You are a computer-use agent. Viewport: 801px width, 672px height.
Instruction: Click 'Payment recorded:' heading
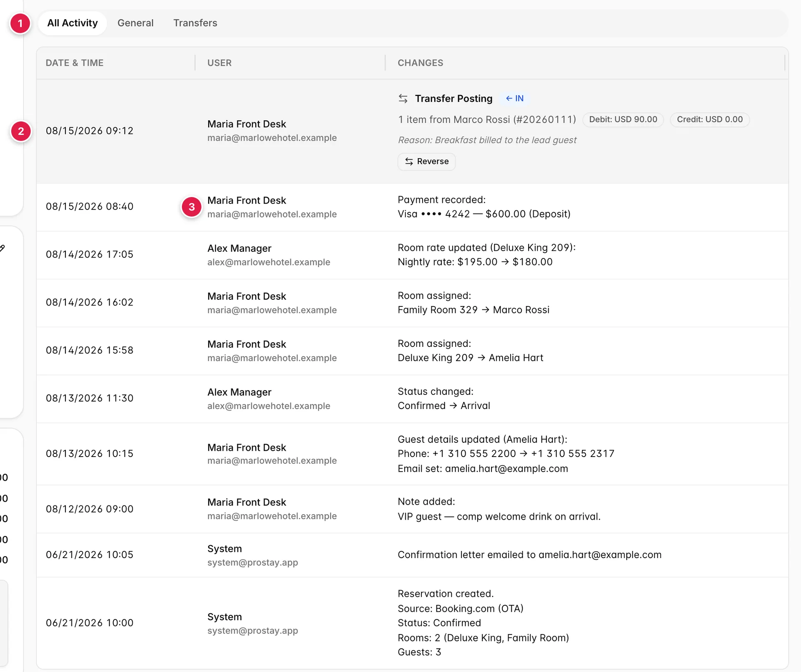click(441, 200)
